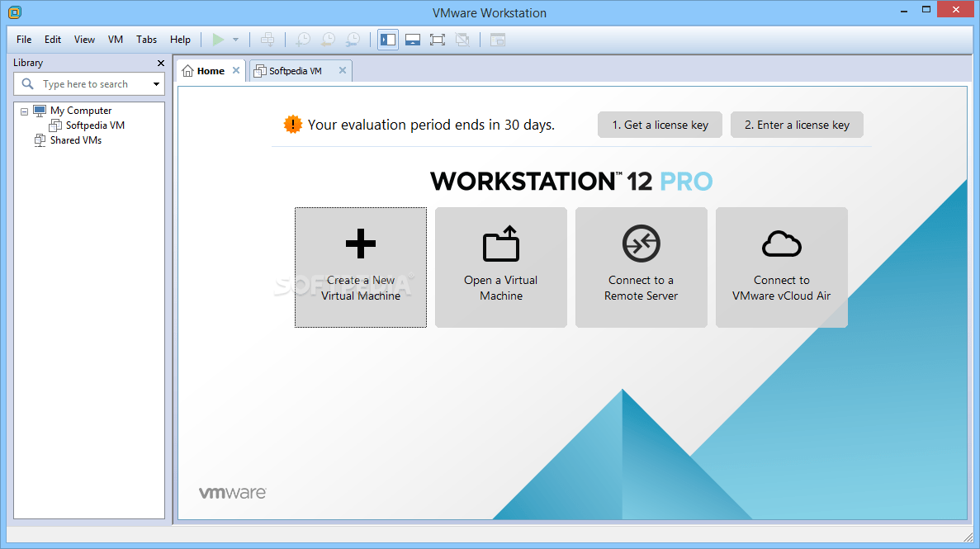Click the Take Snapshot clock icon
The image size is (980, 549).
point(303,40)
